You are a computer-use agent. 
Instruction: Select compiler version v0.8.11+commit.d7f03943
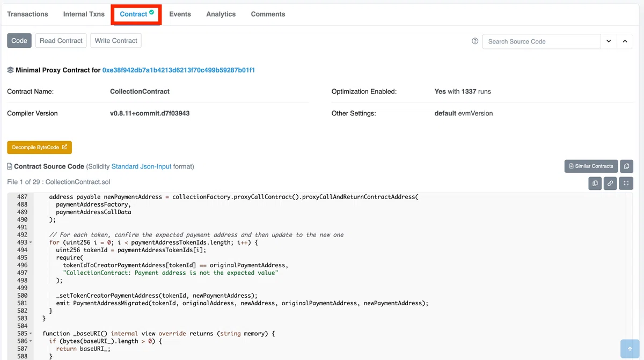150,114
